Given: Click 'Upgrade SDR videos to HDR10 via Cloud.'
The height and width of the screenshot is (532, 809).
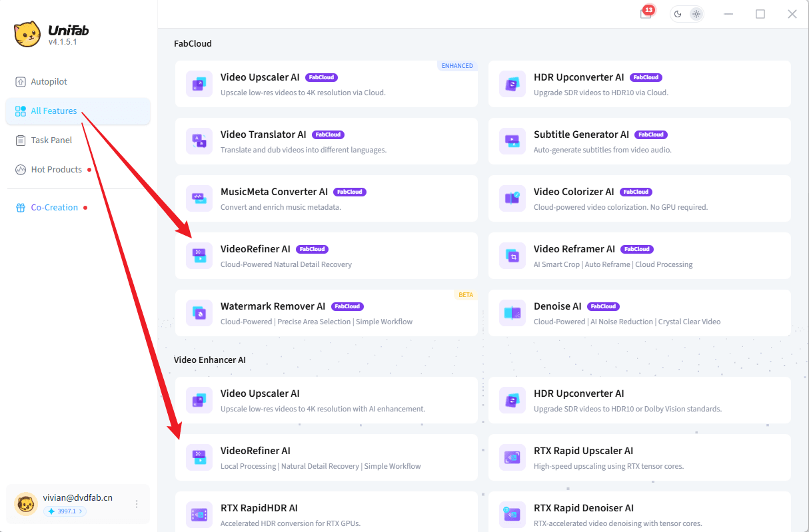Looking at the screenshot, I should point(601,93).
